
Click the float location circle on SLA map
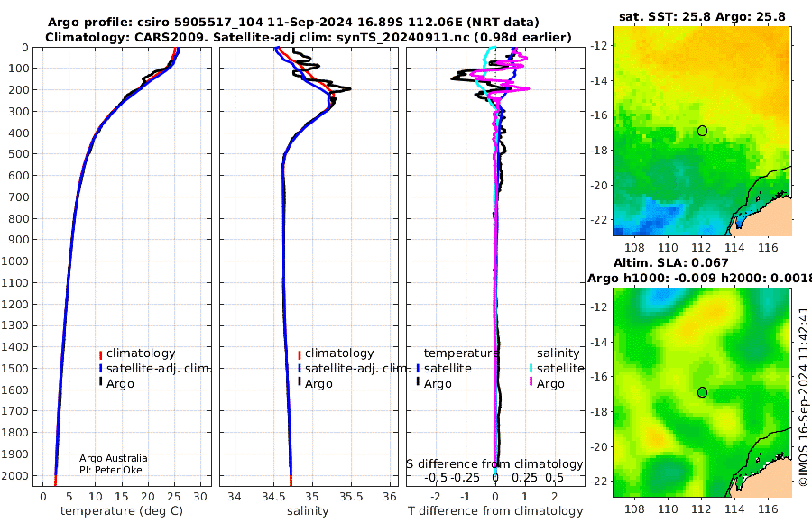(x=702, y=392)
